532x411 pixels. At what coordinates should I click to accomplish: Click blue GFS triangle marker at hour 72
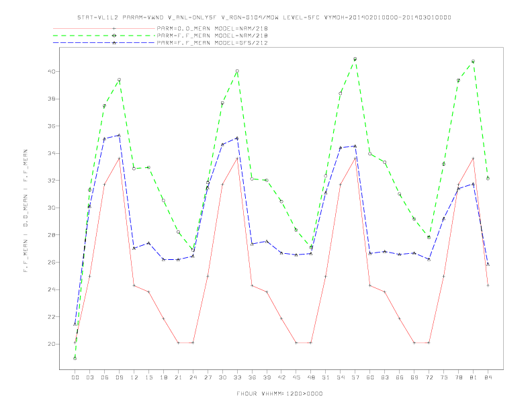point(429,259)
